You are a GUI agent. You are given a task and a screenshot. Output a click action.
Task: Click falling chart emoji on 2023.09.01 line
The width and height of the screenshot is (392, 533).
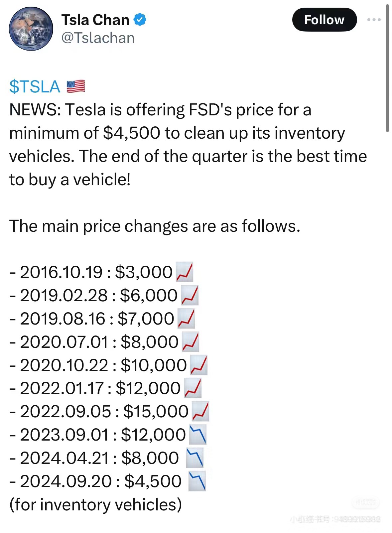198,435
